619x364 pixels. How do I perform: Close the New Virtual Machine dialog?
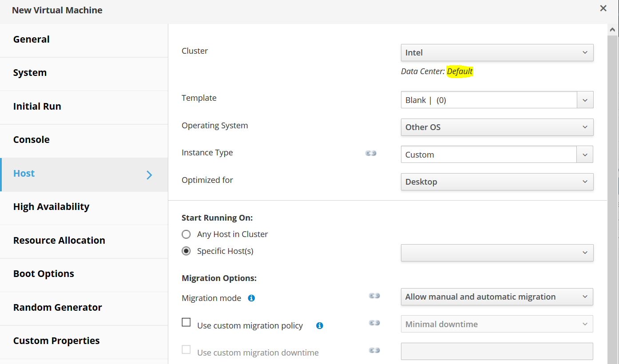pos(603,8)
